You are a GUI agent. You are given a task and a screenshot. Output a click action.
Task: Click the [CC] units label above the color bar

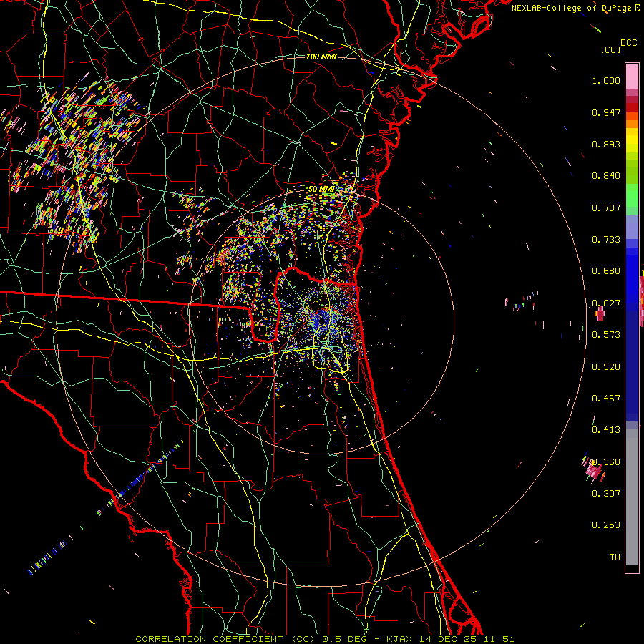pos(611,49)
